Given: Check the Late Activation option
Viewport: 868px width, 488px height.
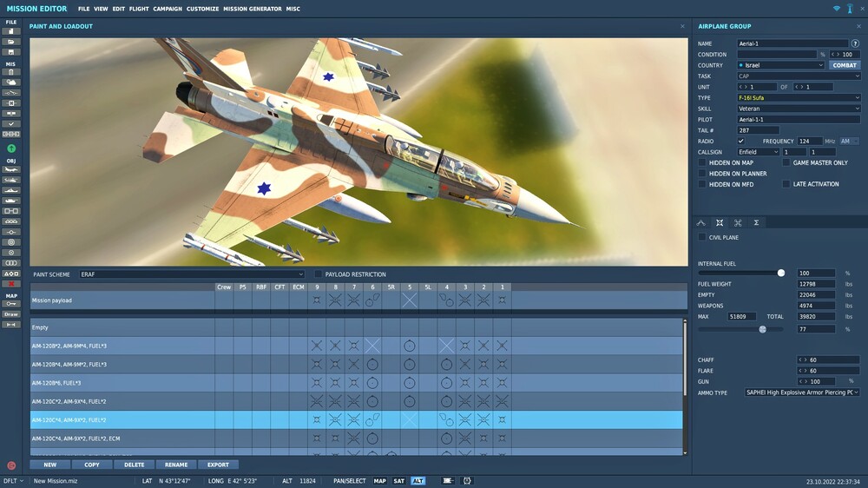Looking at the screenshot, I should [x=786, y=184].
